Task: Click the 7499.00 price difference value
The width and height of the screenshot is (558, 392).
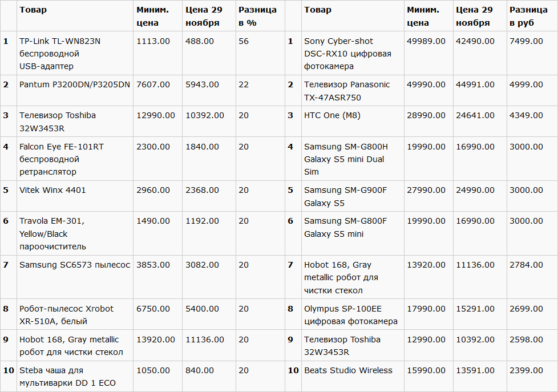Action: (526, 41)
